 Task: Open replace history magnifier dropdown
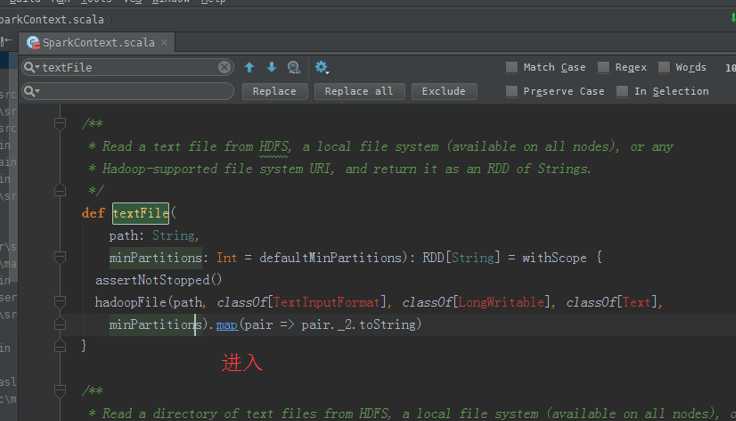[x=31, y=91]
